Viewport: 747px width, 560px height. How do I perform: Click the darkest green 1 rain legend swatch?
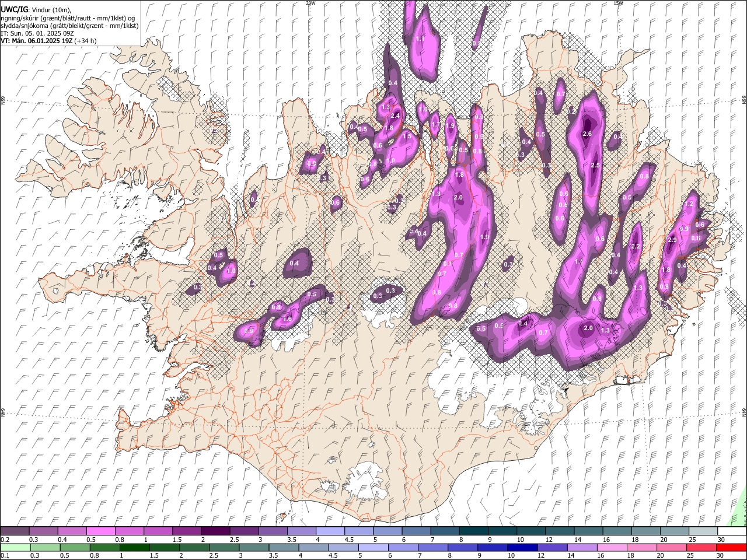click(x=135, y=548)
